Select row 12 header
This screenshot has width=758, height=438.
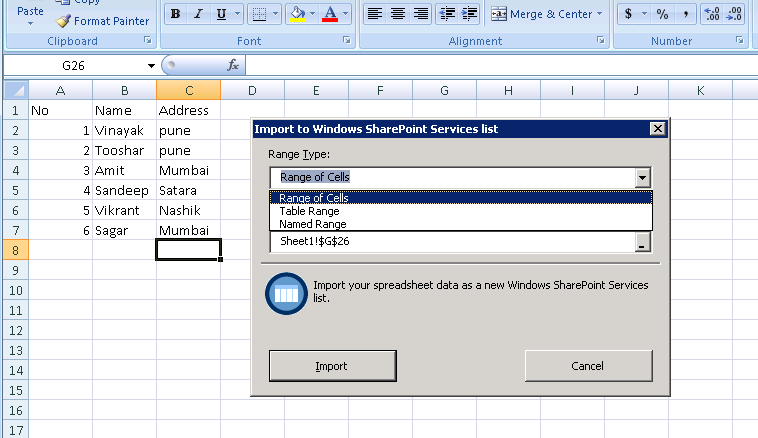[x=15, y=331]
